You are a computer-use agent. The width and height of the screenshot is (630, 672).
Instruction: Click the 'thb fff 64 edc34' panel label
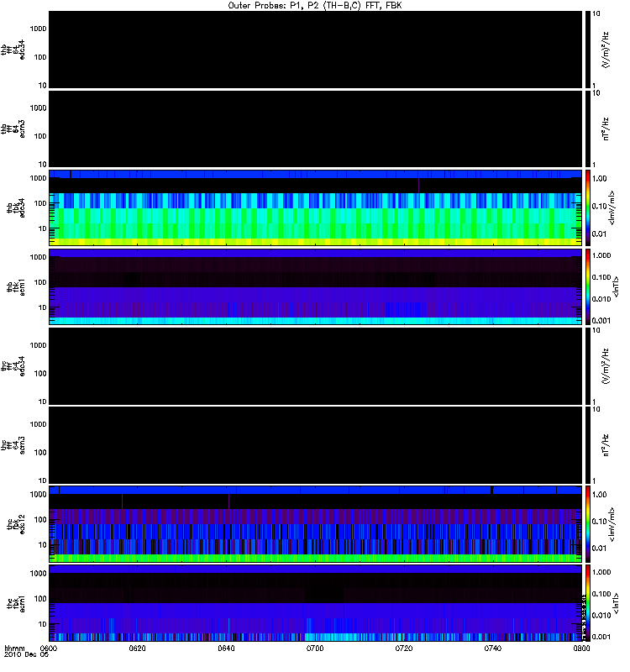tap(13, 50)
